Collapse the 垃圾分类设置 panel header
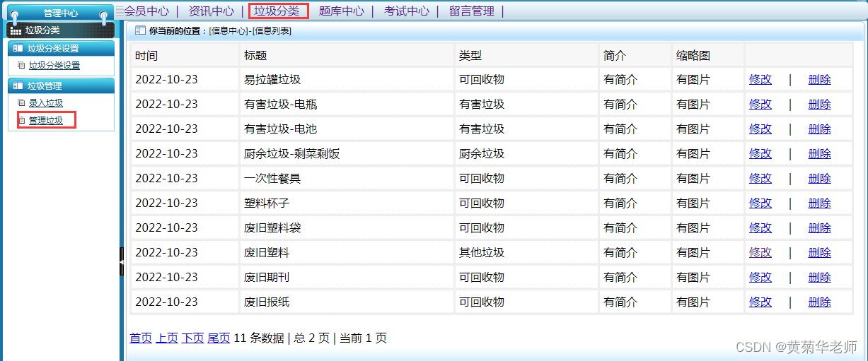Viewport: 868px width, 361px height. point(61,49)
